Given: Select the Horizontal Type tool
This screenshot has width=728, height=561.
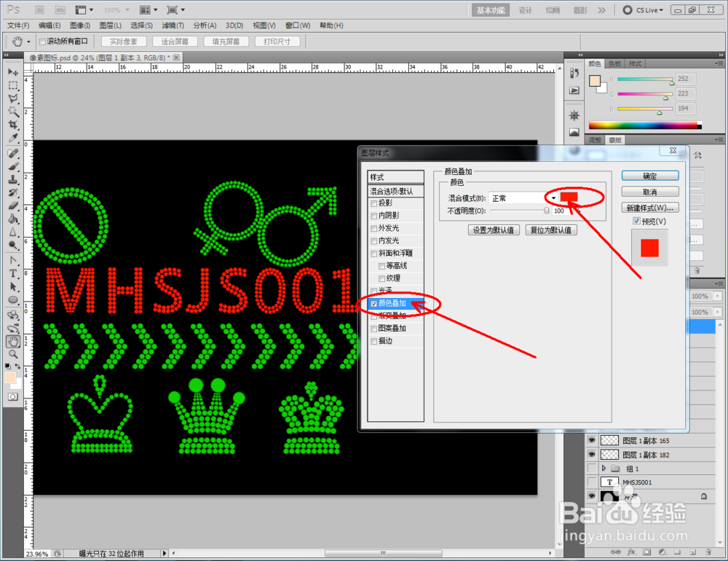Looking at the screenshot, I should click(x=13, y=273).
